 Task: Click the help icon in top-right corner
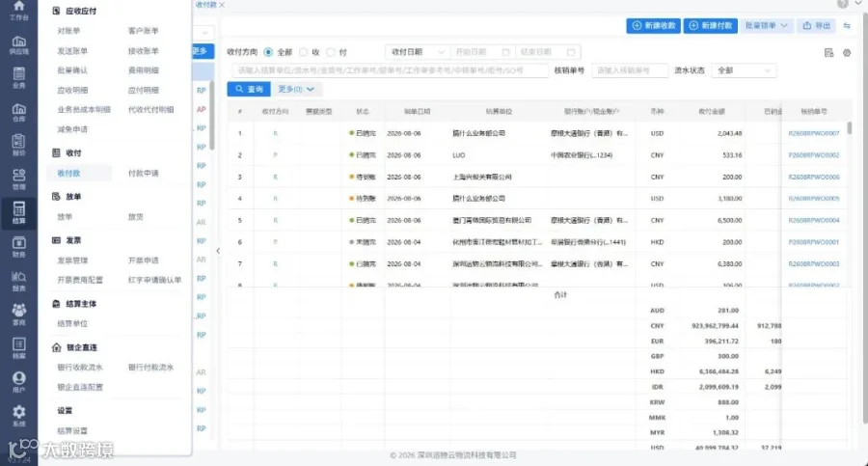pos(843,3)
